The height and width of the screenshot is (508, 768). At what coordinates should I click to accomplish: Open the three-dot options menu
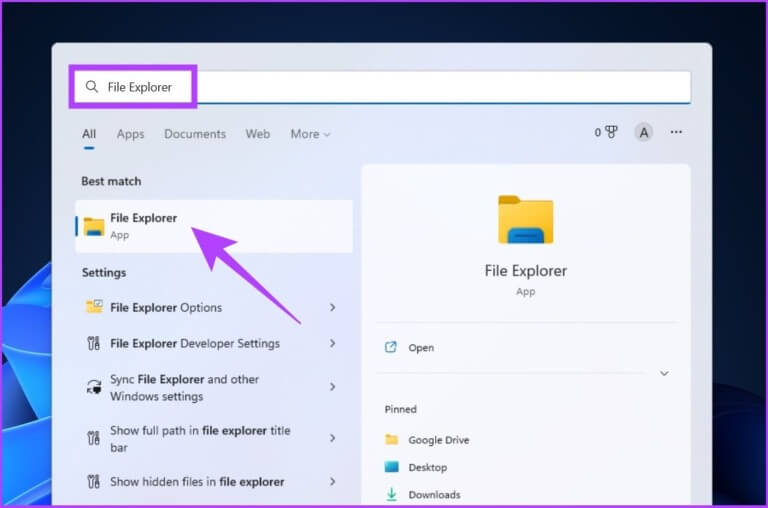676,132
